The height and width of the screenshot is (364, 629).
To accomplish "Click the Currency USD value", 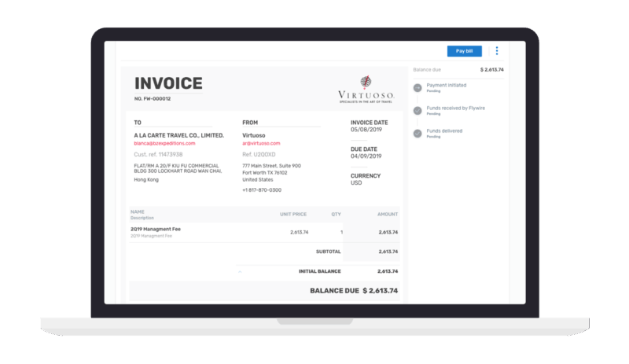I will pyautogui.click(x=357, y=182).
